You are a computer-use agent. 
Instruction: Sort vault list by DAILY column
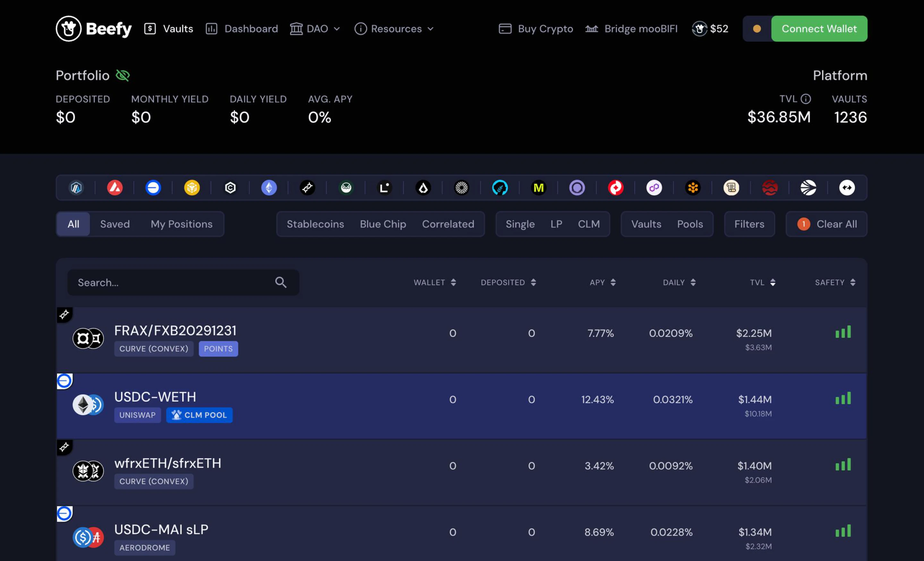click(x=679, y=282)
